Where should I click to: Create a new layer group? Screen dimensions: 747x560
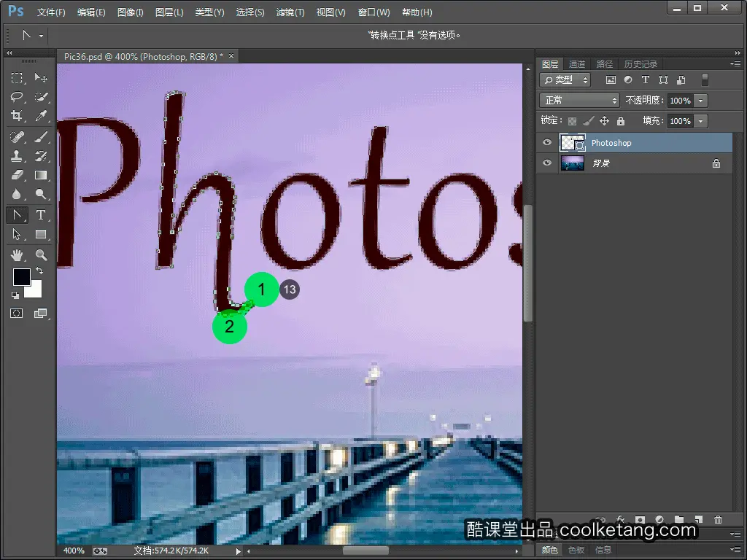click(x=679, y=519)
